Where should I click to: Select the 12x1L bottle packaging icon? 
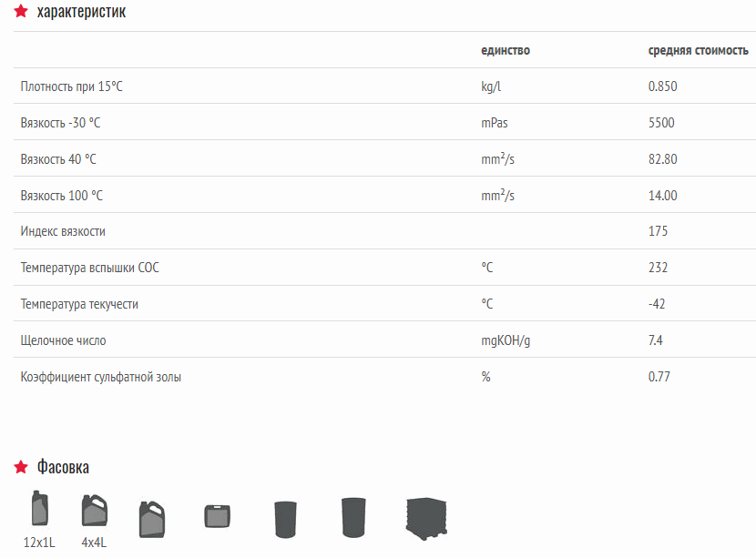coord(39,508)
